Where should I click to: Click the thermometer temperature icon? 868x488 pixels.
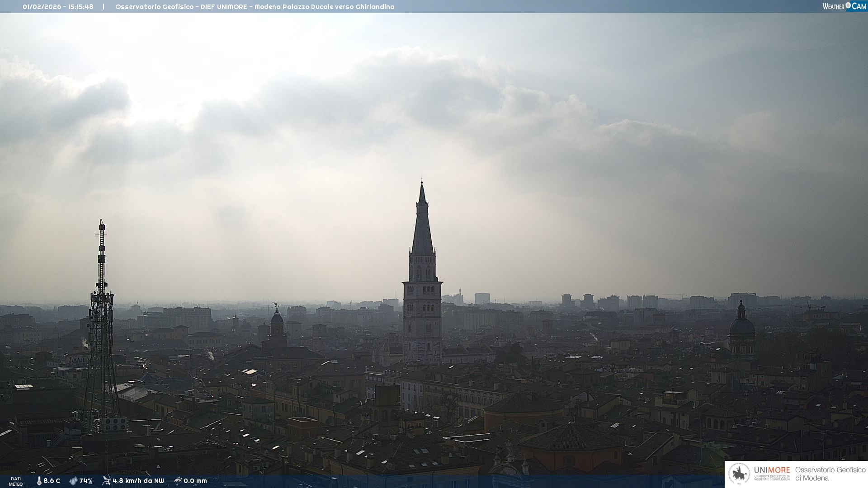pos(39,481)
